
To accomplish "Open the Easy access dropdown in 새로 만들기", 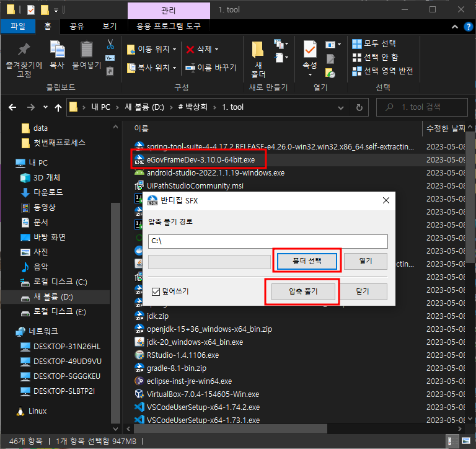I will pos(282,58).
